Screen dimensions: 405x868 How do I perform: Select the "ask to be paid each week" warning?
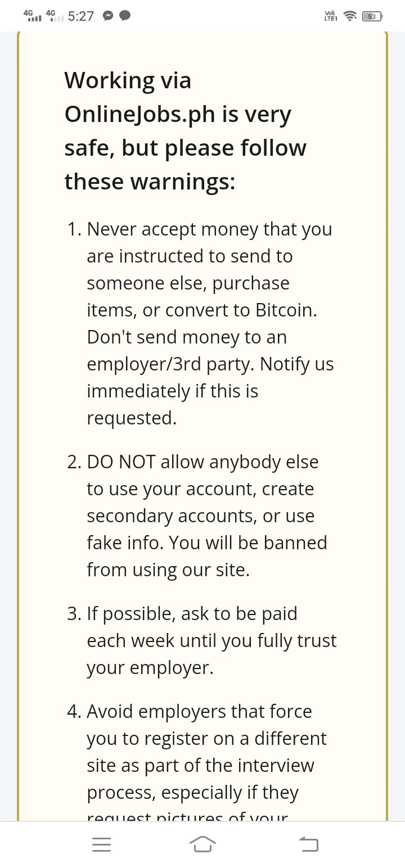click(x=202, y=640)
